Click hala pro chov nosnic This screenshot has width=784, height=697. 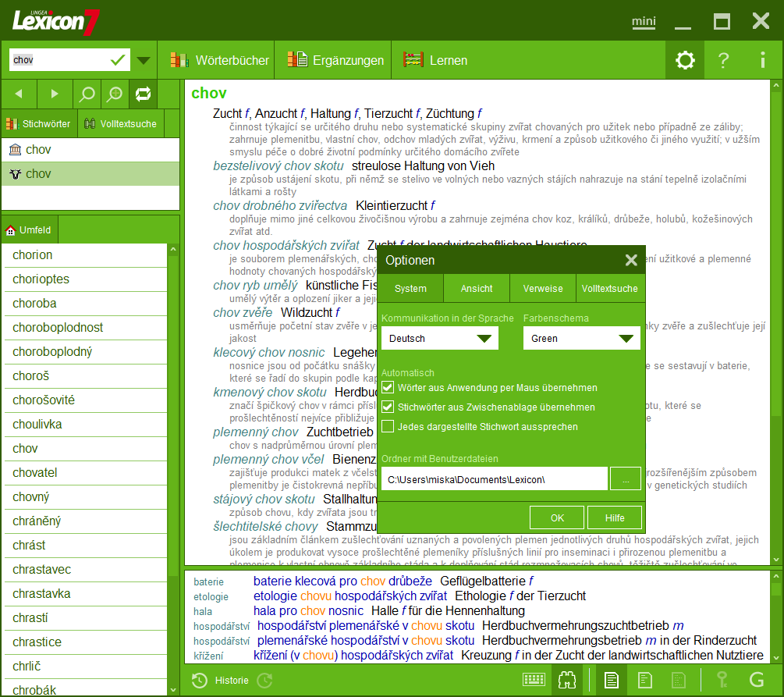point(308,610)
